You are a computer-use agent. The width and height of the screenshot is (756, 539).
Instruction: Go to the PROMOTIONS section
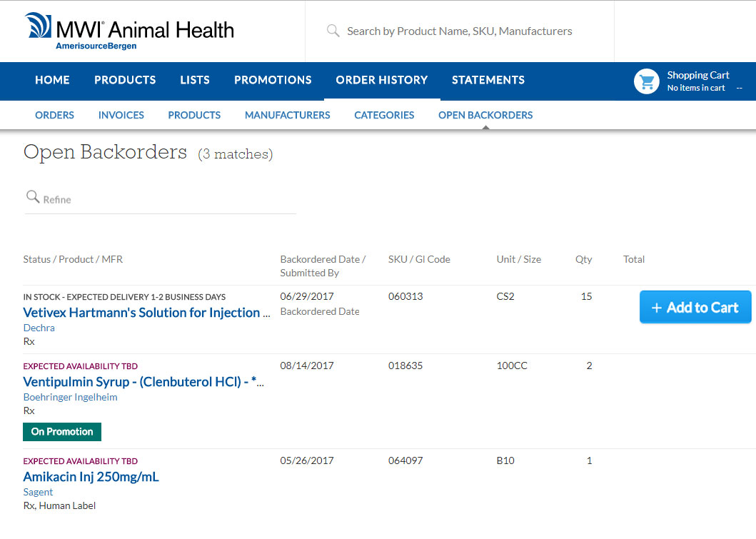point(273,81)
